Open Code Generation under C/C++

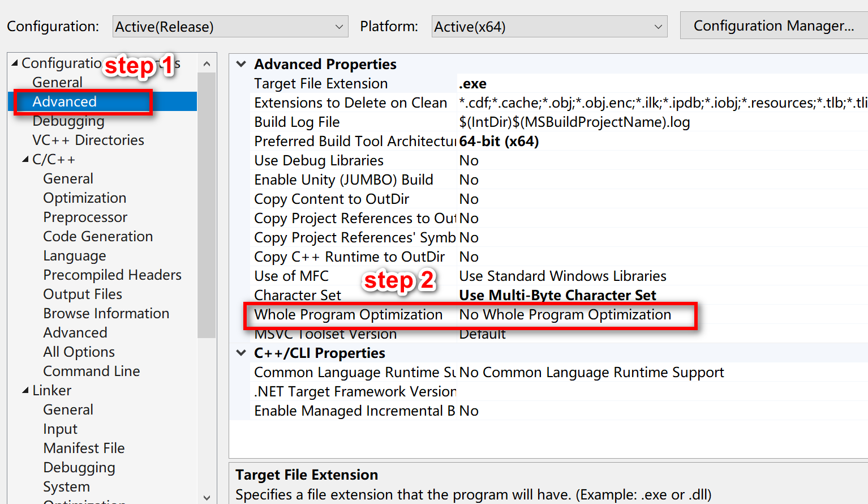pyautogui.click(x=98, y=236)
